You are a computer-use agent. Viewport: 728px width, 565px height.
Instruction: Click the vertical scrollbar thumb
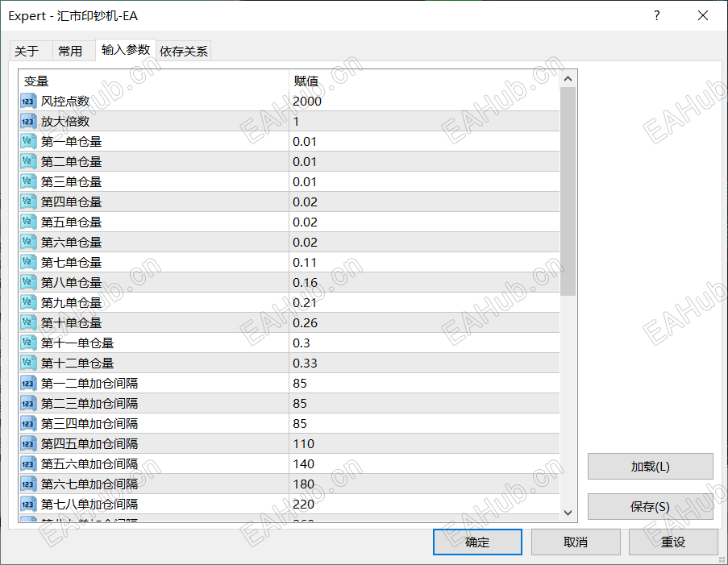568,191
